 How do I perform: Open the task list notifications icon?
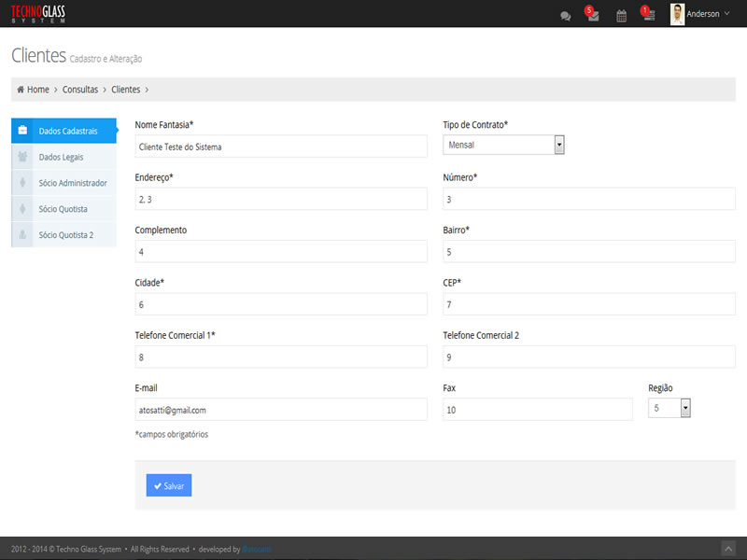coord(649,15)
